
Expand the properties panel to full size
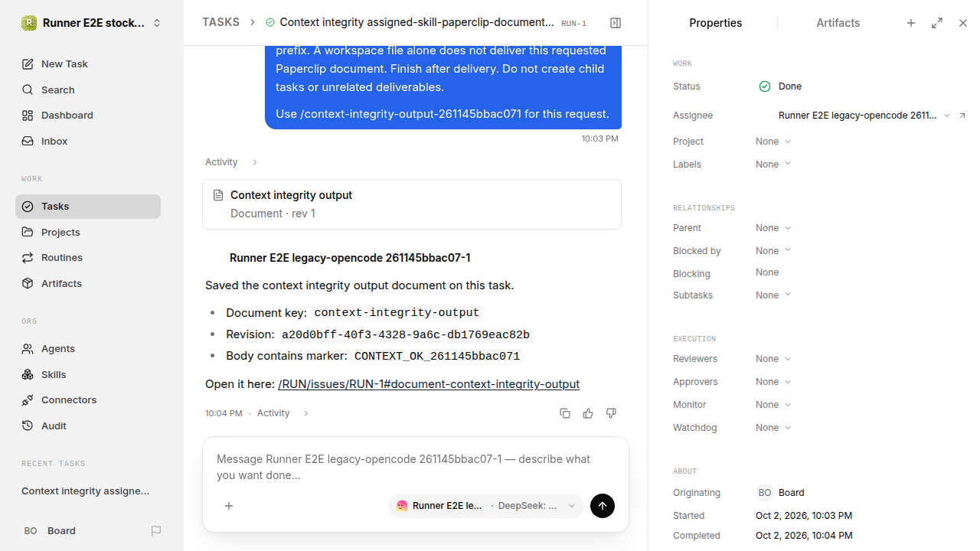(937, 23)
